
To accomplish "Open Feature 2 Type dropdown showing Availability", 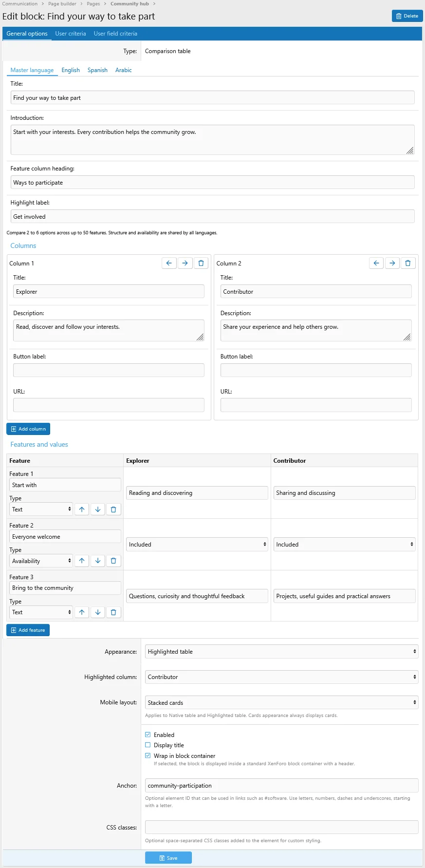I will 41,561.
